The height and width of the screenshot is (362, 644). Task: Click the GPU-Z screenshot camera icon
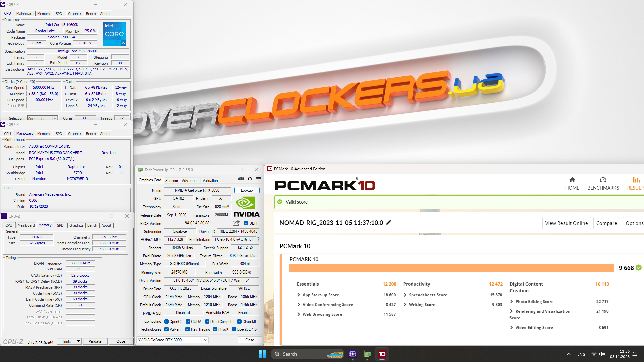(241, 179)
